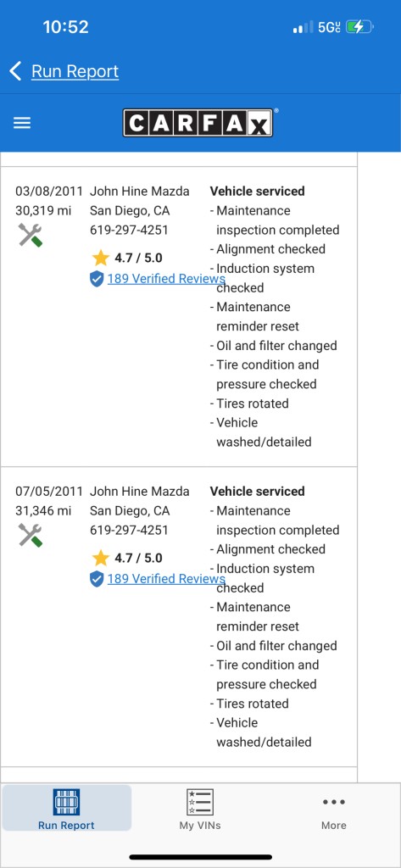Go back via Run Report header link
Viewport: 401px width, 868px height.
point(75,71)
